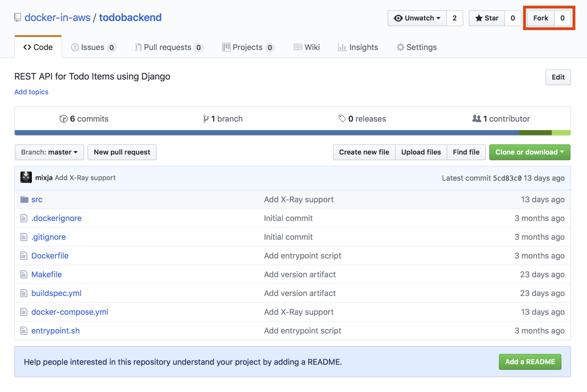Open the latest commit hash 5cd83c0
The height and width of the screenshot is (392, 587).
point(507,178)
